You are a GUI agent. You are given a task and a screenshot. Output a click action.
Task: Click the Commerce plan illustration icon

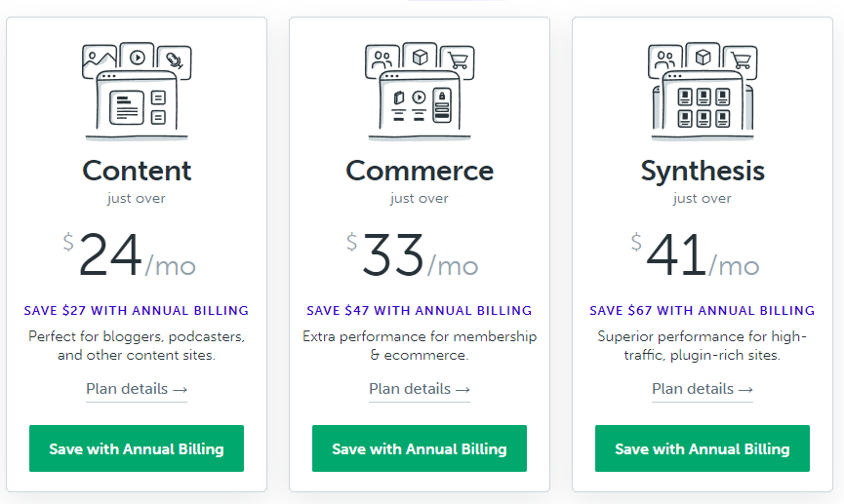(x=420, y=91)
